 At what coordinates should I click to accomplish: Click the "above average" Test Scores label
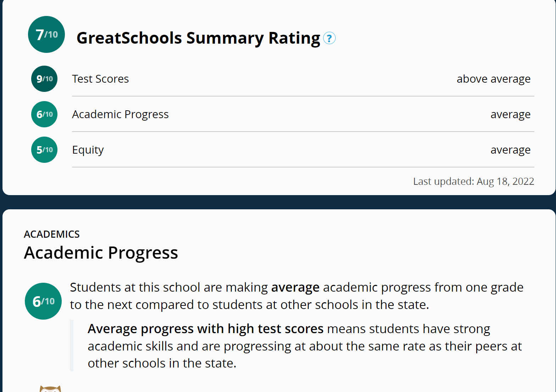[493, 79]
